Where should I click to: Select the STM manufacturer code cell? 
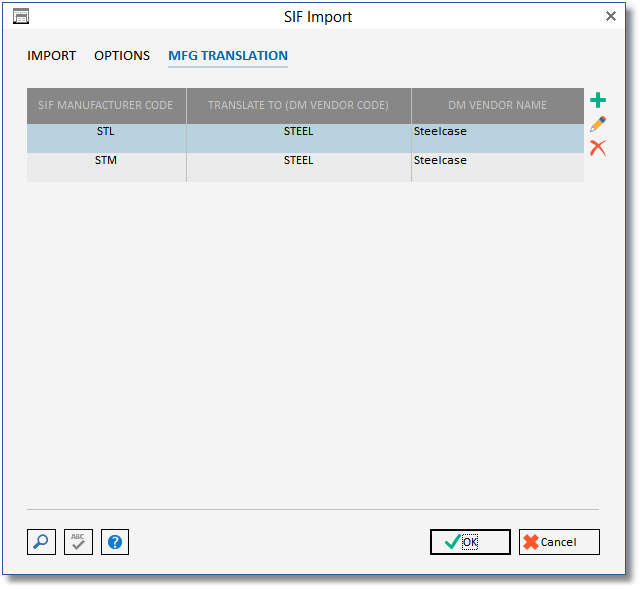point(107,167)
